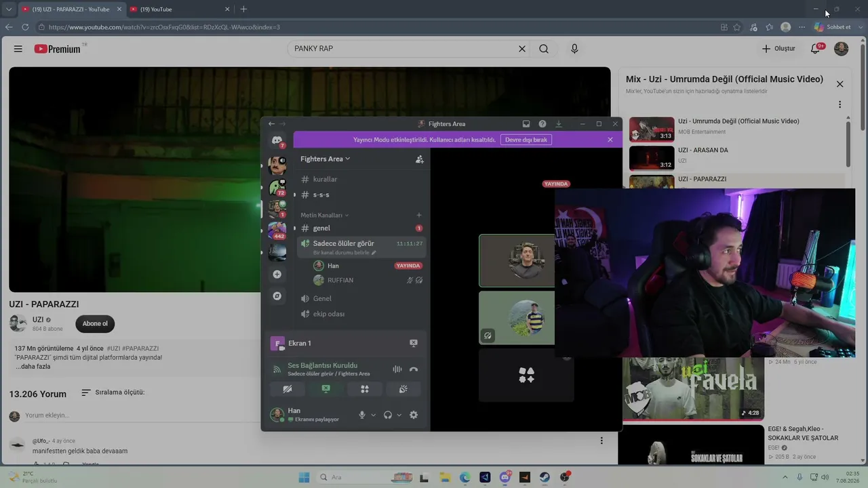Open the genel text channel
This screenshot has width=868, height=488.
tap(360, 228)
